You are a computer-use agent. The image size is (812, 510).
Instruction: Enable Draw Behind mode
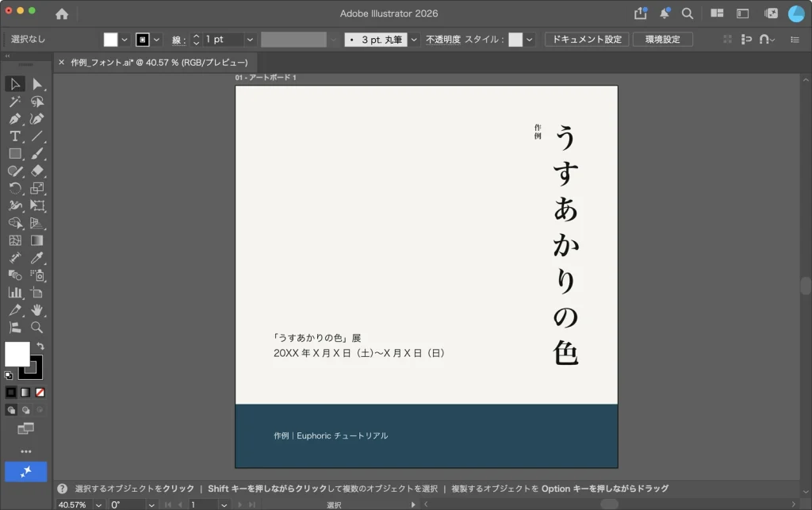coord(25,410)
